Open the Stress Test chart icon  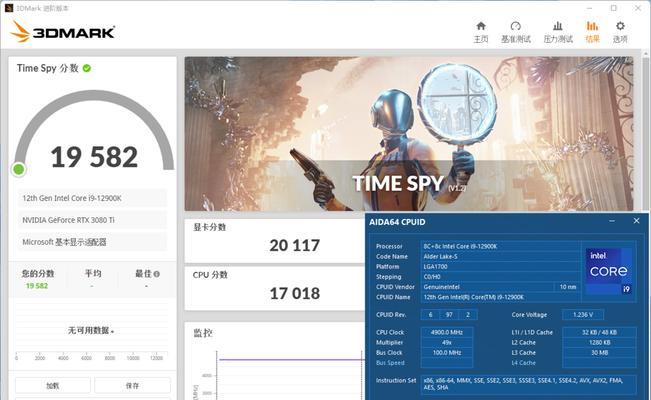(558, 26)
